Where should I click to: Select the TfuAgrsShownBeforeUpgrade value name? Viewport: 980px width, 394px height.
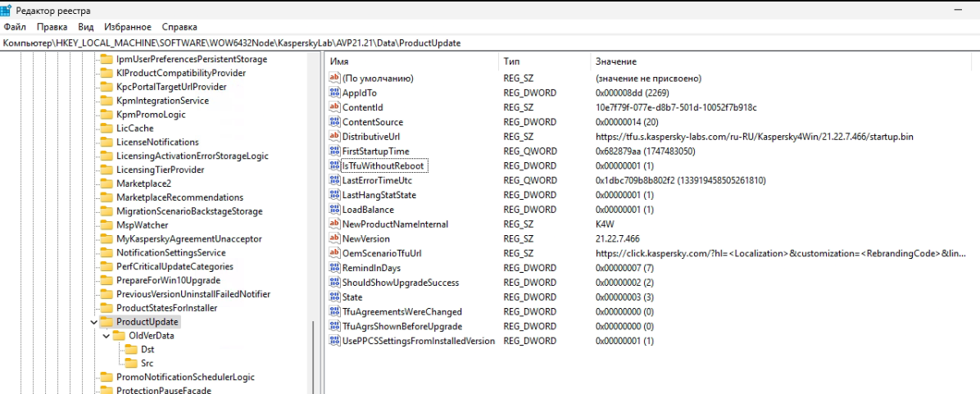click(402, 327)
